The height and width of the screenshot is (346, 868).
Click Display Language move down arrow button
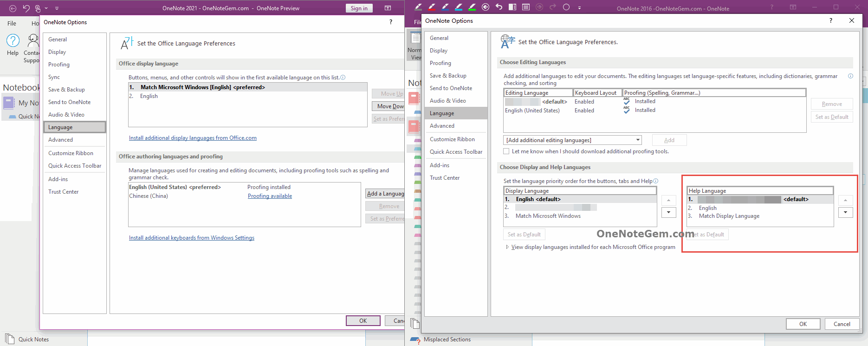pyautogui.click(x=668, y=212)
